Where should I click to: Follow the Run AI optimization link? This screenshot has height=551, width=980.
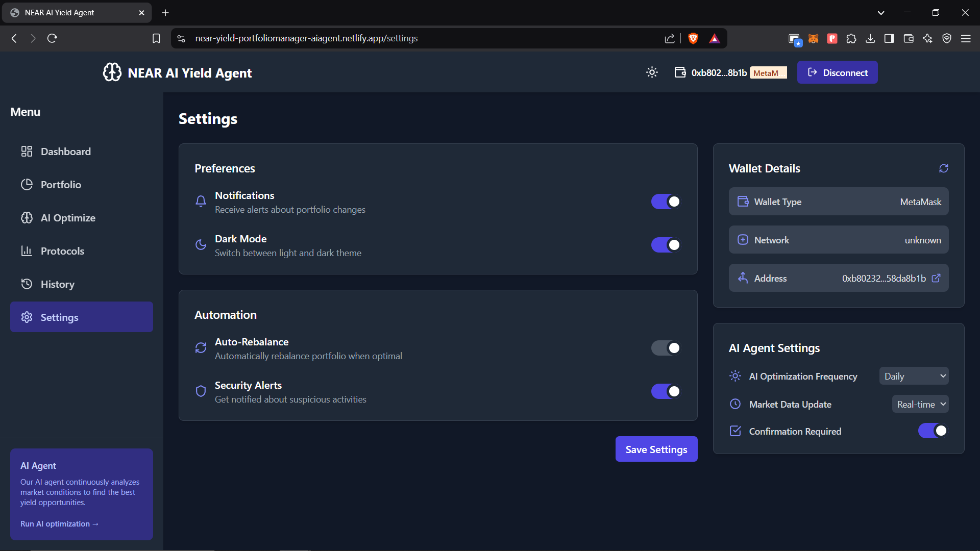(x=59, y=524)
